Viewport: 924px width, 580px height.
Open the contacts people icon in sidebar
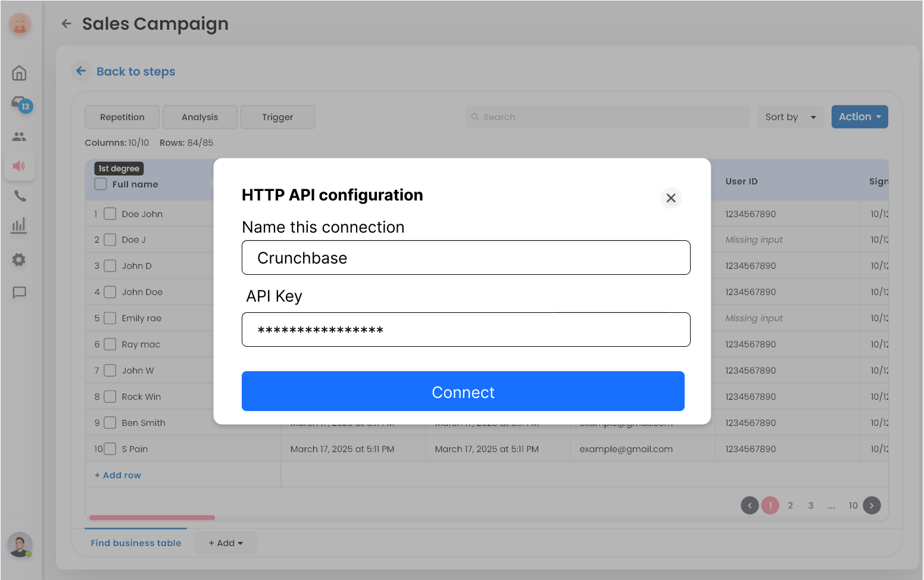pos(19,136)
